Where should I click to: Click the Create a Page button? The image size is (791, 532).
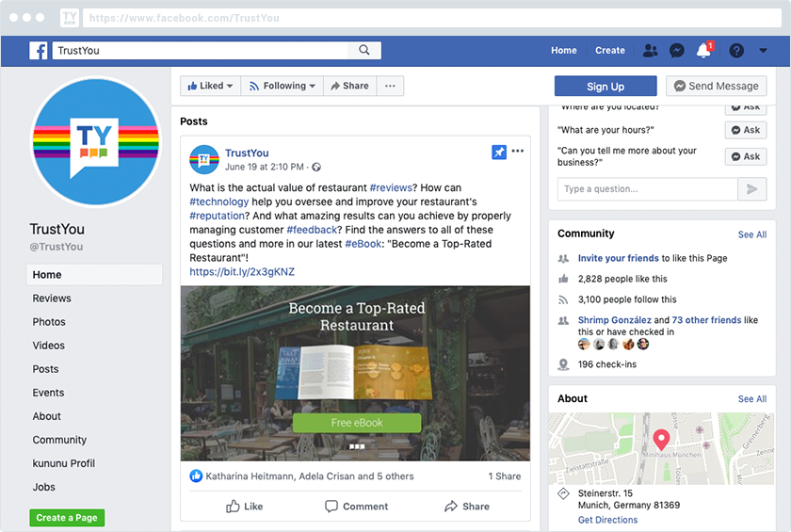click(67, 518)
